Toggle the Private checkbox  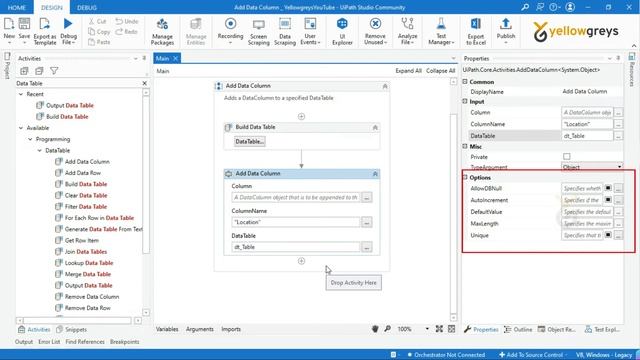(x=567, y=157)
